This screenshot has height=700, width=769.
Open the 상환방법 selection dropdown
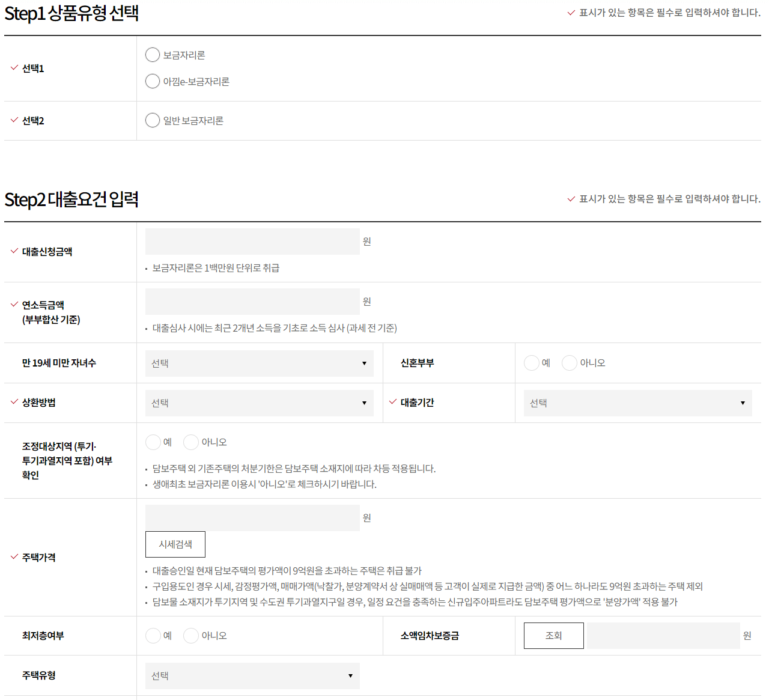(259, 403)
